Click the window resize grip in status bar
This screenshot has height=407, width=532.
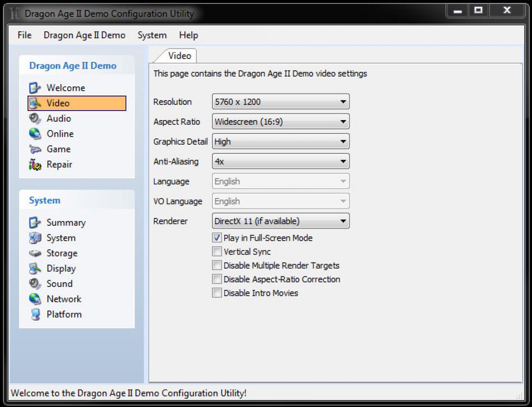click(520, 395)
